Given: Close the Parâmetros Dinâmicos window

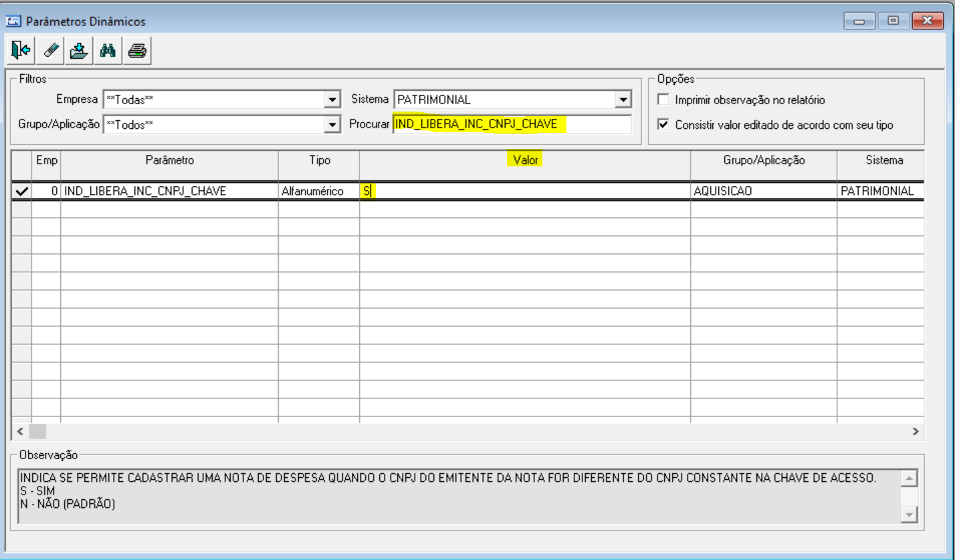Looking at the screenshot, I should (927, 21).
